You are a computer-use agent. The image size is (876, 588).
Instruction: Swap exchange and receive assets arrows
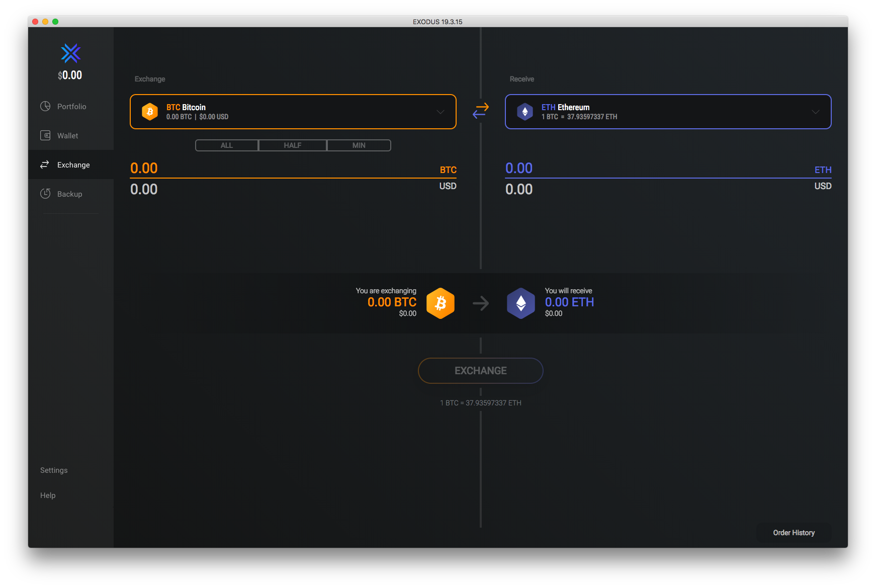click(x=481, y=110)
